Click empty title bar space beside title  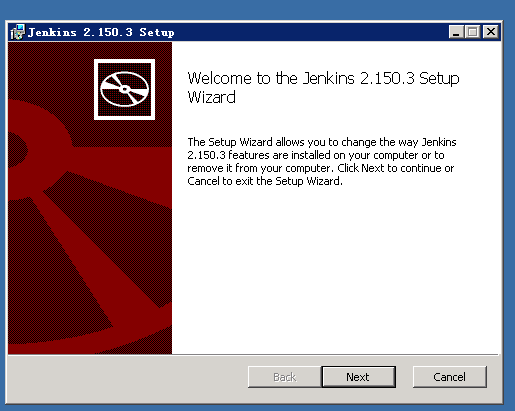pos(310,32)
